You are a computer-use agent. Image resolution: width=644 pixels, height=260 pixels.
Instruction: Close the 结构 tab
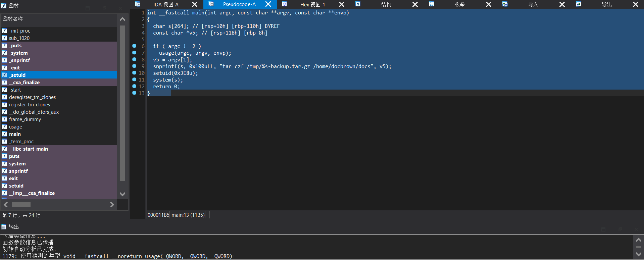[415, 4]
